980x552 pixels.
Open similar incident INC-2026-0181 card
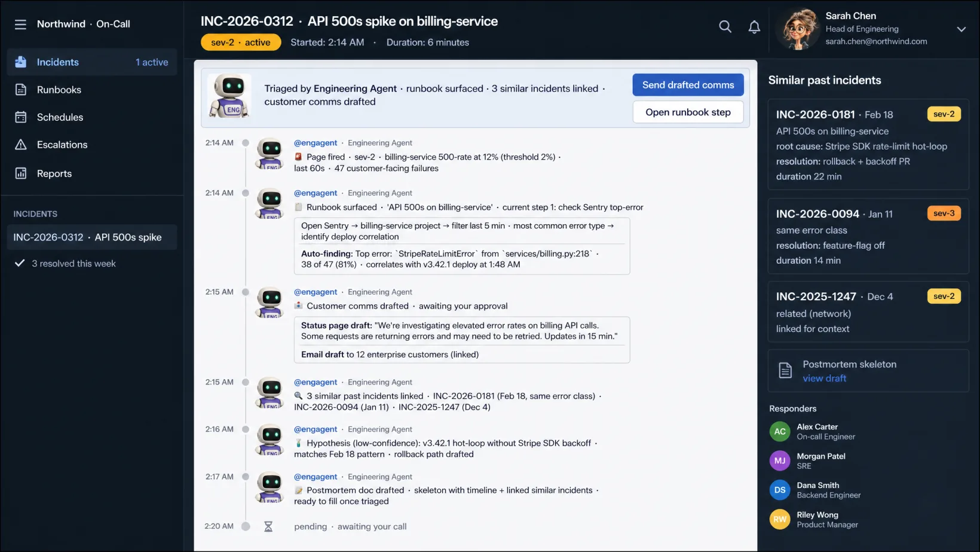point(868,145)
